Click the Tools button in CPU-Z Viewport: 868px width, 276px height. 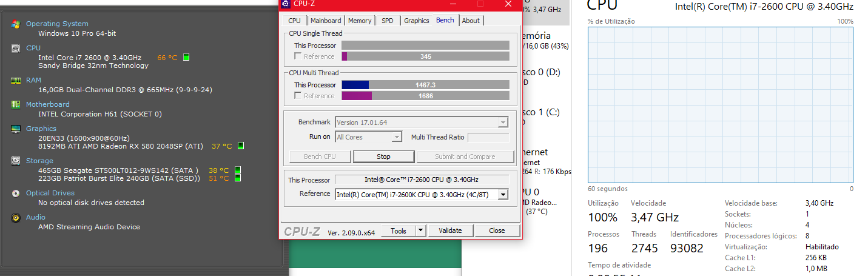click(x=399, y=231)
